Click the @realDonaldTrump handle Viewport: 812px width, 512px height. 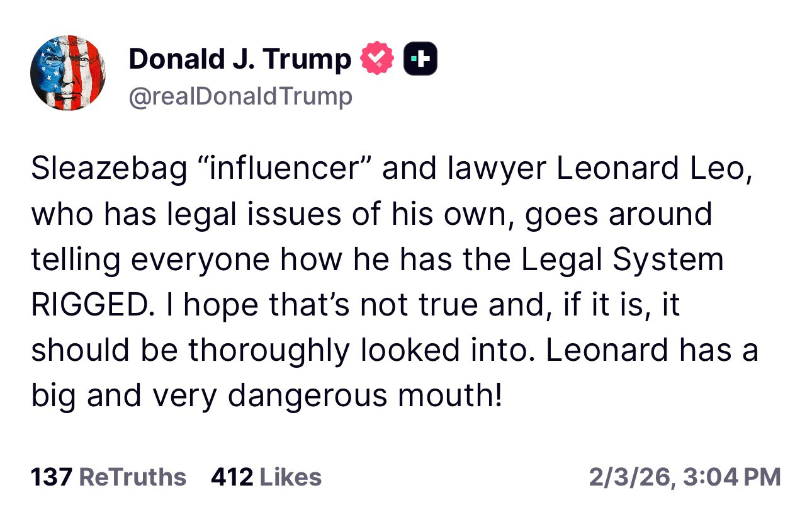pos(241,96)
